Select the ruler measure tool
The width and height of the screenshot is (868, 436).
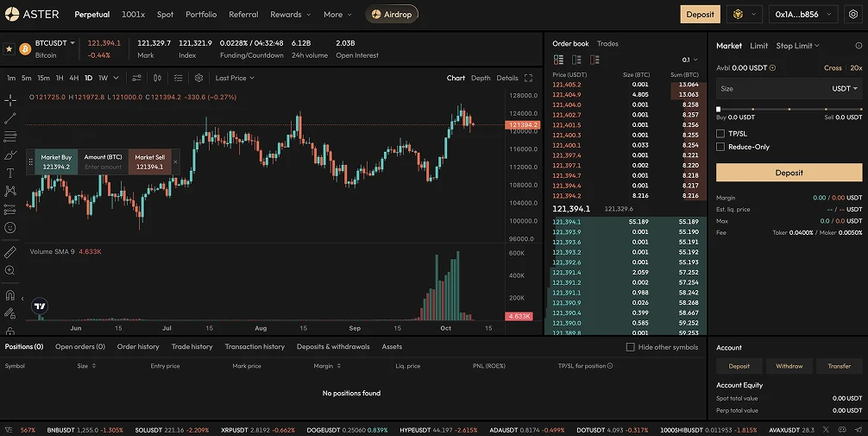pyautogui.click(x=10, y=252)
